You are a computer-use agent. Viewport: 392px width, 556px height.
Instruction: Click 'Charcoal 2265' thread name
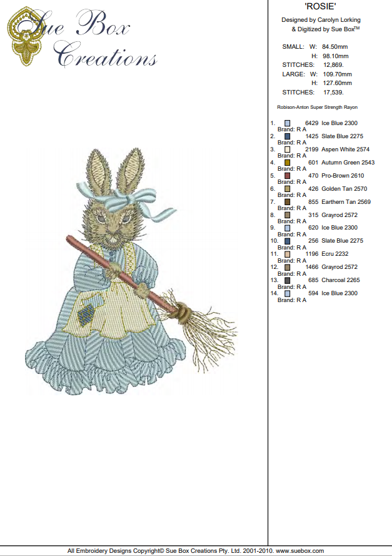[341, 280]
